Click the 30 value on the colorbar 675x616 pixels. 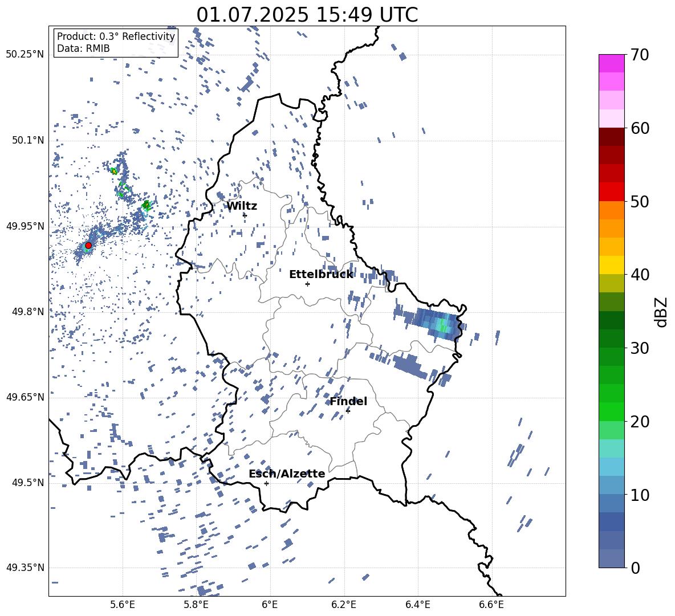[639, 348]
